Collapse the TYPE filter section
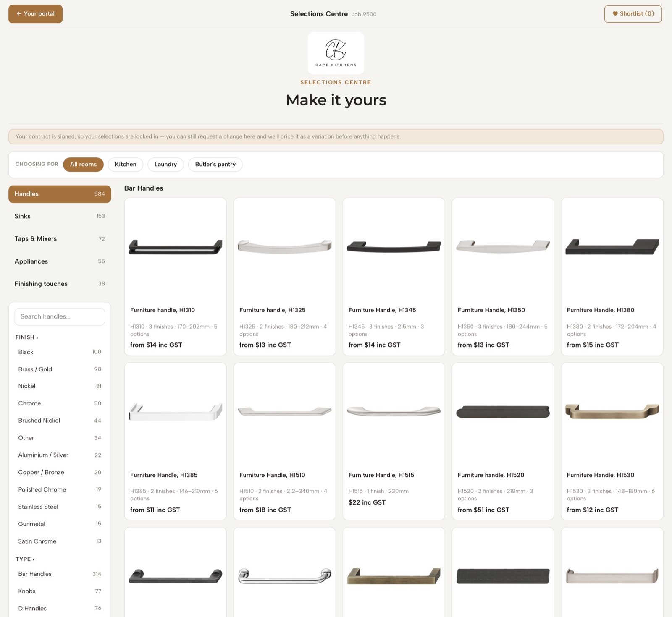The height and width of the screenshot is (617, 672). (x=25, y=559)
